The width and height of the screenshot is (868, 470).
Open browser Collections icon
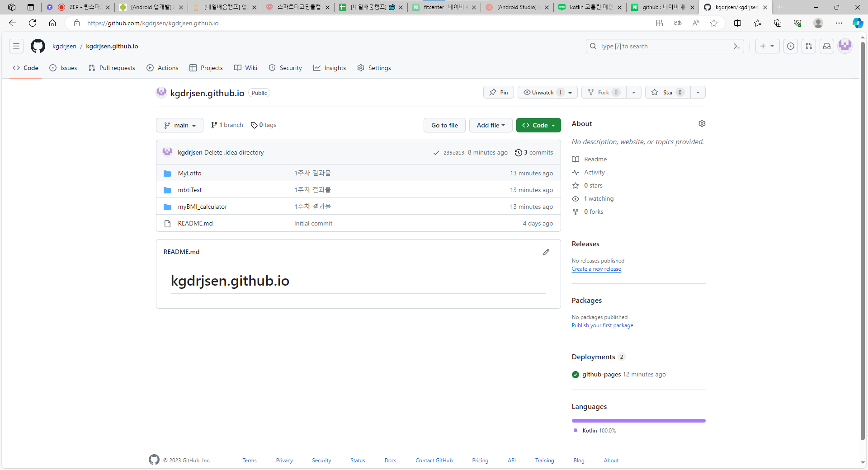click(x=778, y=23)
